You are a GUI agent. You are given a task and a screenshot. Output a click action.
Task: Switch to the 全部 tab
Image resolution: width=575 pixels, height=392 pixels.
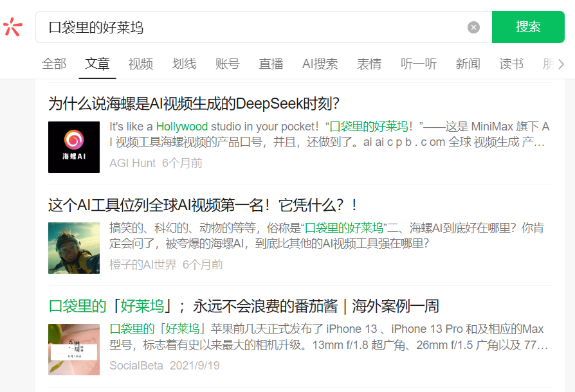point(54,64)
